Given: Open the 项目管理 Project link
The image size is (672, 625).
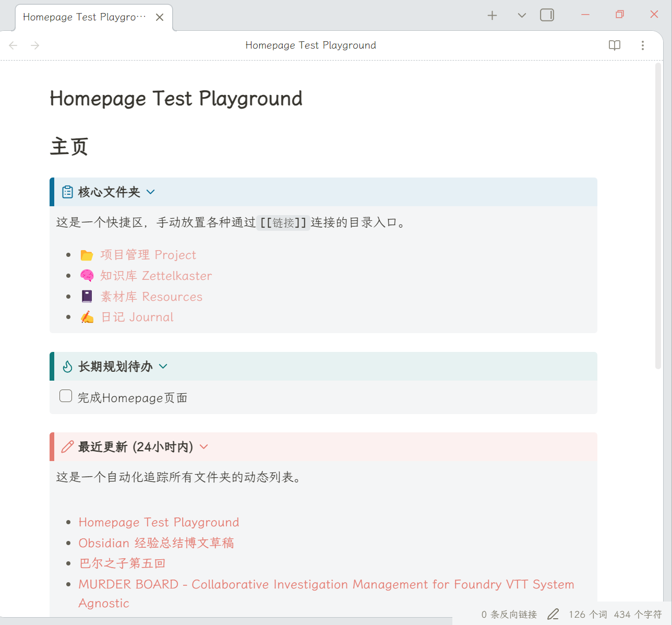Looking at the screenshot, I should (148, 255).
